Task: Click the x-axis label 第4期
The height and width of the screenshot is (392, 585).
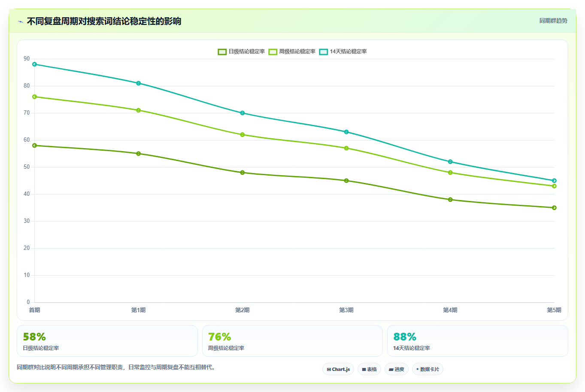Action: coord(450,310)
